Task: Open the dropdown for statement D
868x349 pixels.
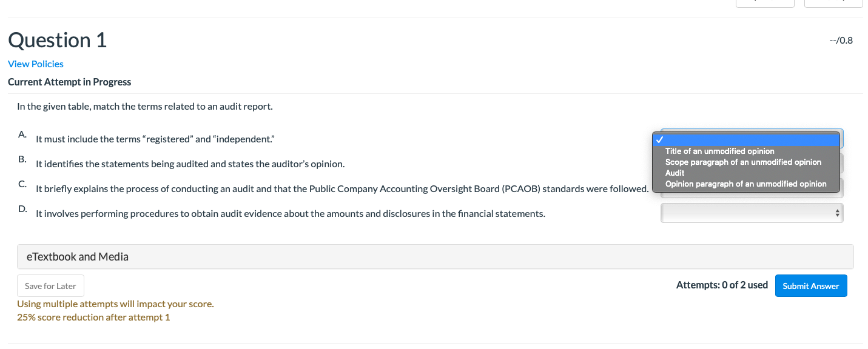Action: 752,213
